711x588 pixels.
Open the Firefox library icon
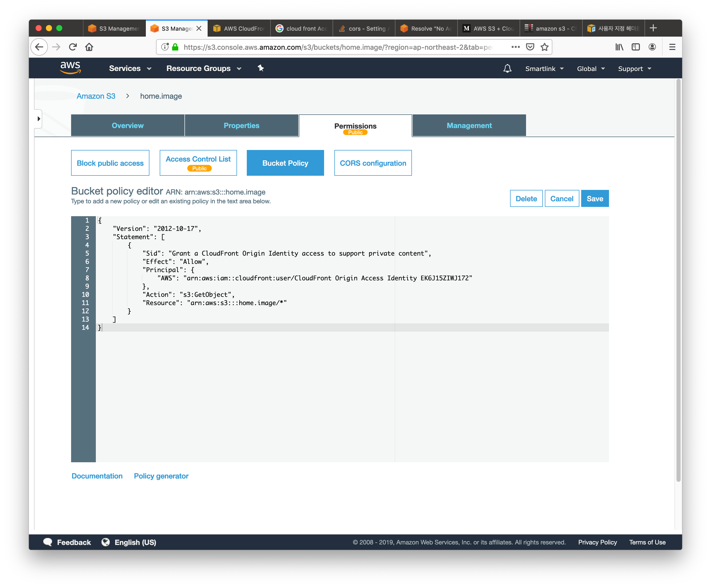coord(619,47)
